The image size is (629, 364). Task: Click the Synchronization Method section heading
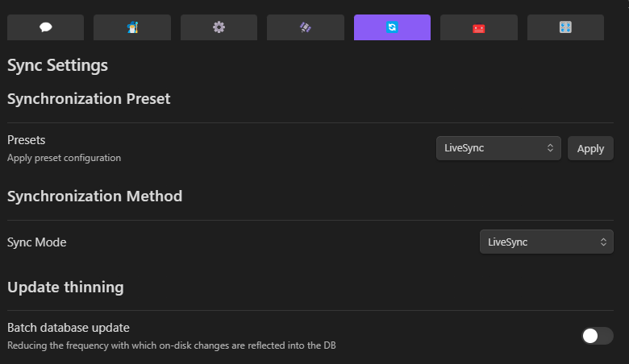(94, 196)
